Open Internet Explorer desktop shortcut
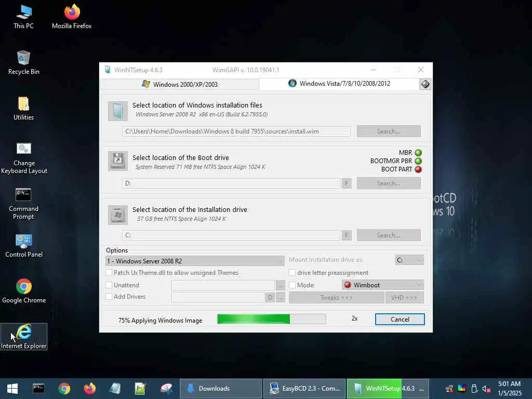Viewport: 532px width, 399px height. [24, 337]
